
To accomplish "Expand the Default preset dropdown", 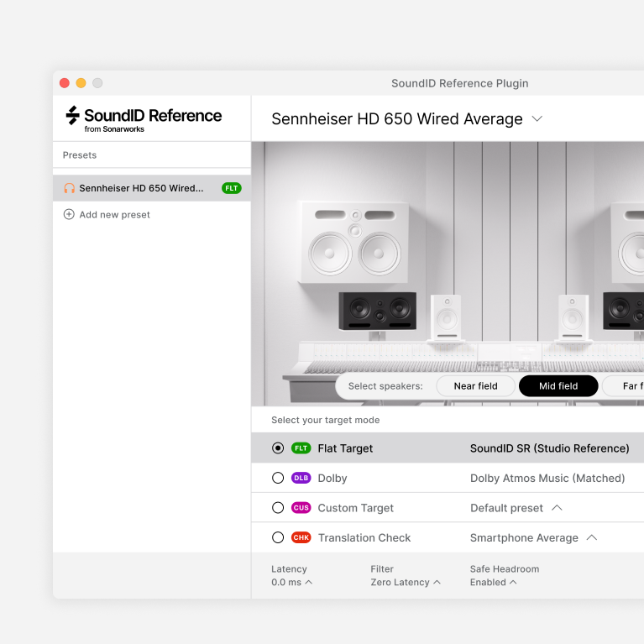I will (556, 508).
